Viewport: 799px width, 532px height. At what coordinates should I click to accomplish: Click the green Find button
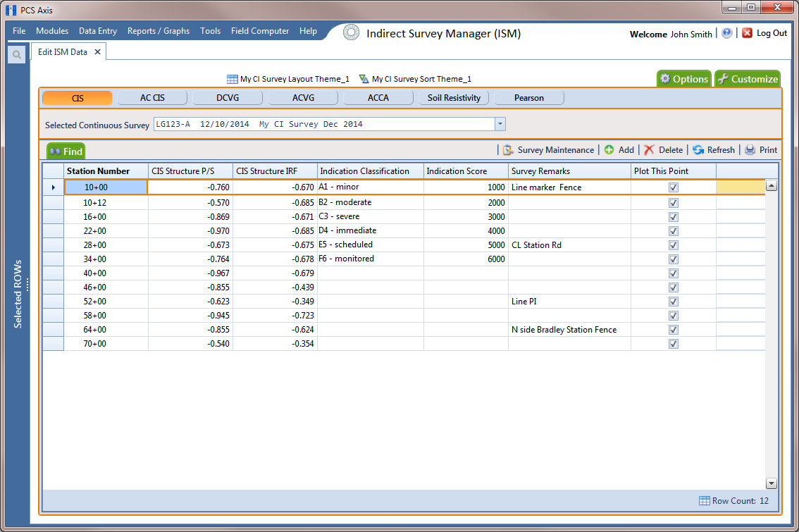(x=66, y=151)
